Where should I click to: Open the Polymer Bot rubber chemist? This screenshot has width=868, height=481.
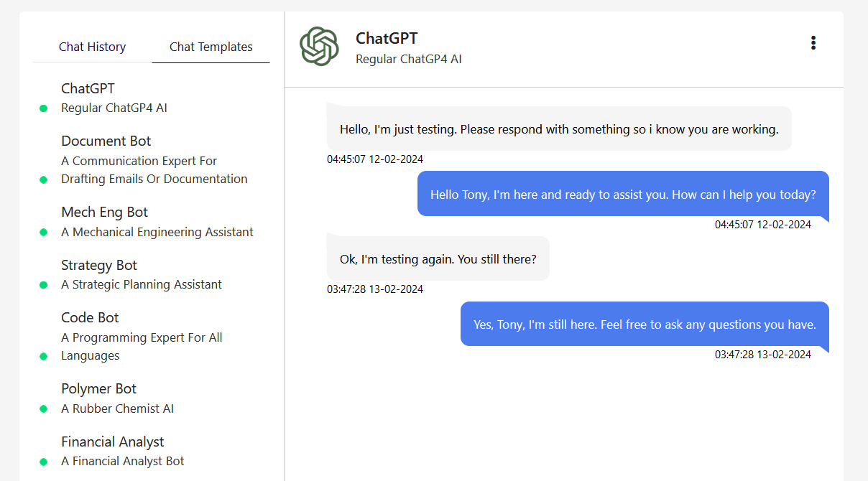pos(98,388)
